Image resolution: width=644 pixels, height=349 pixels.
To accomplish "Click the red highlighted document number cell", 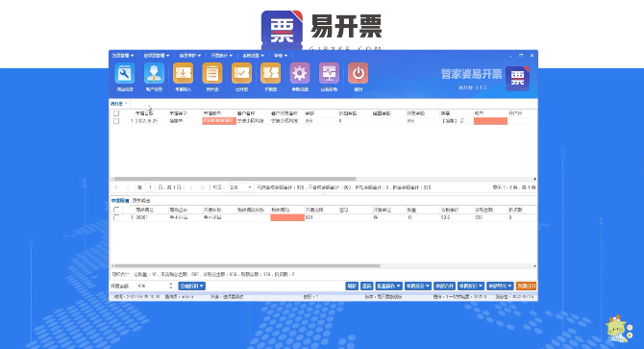I will [x=219, y=121].
